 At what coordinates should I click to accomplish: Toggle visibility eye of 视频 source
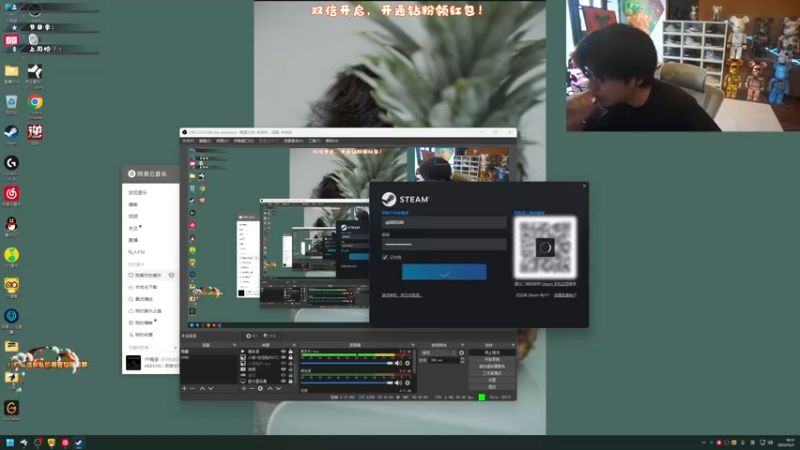coord(283,369)
